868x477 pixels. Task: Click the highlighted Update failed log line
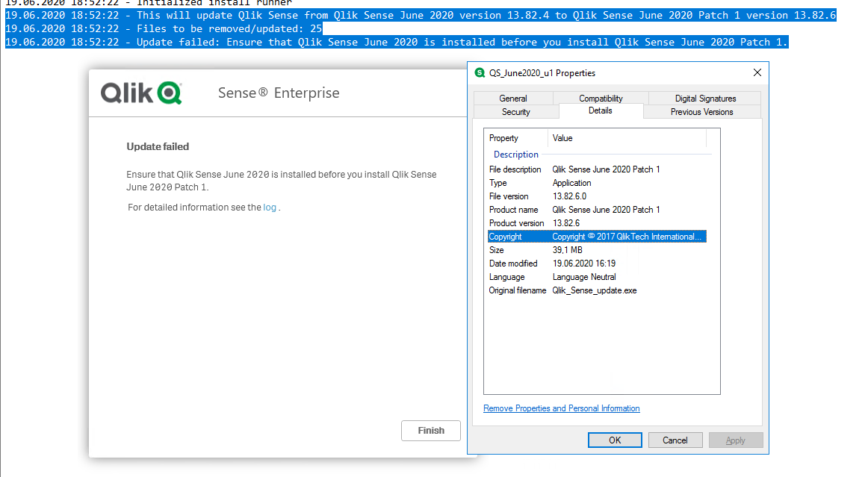tap(396, 42)
